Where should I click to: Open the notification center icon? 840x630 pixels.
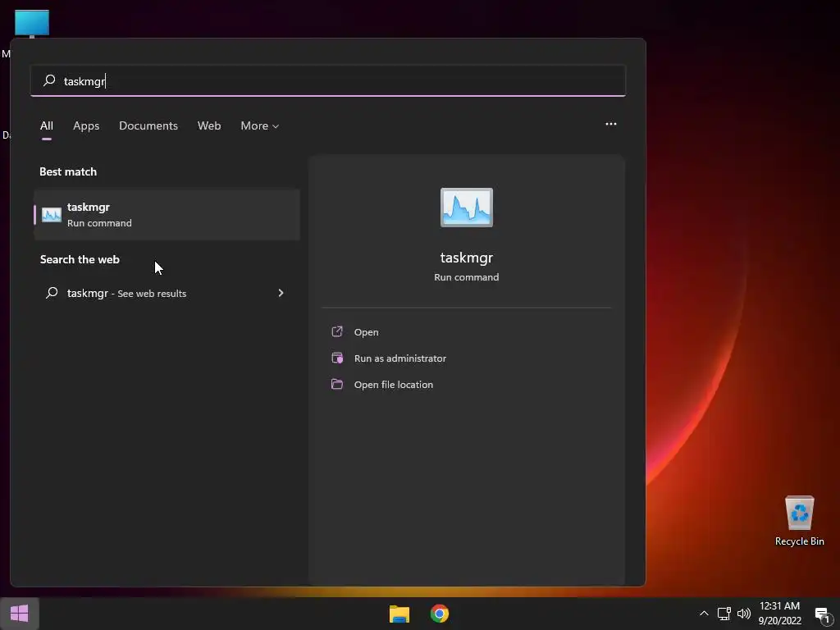(824, 614)
